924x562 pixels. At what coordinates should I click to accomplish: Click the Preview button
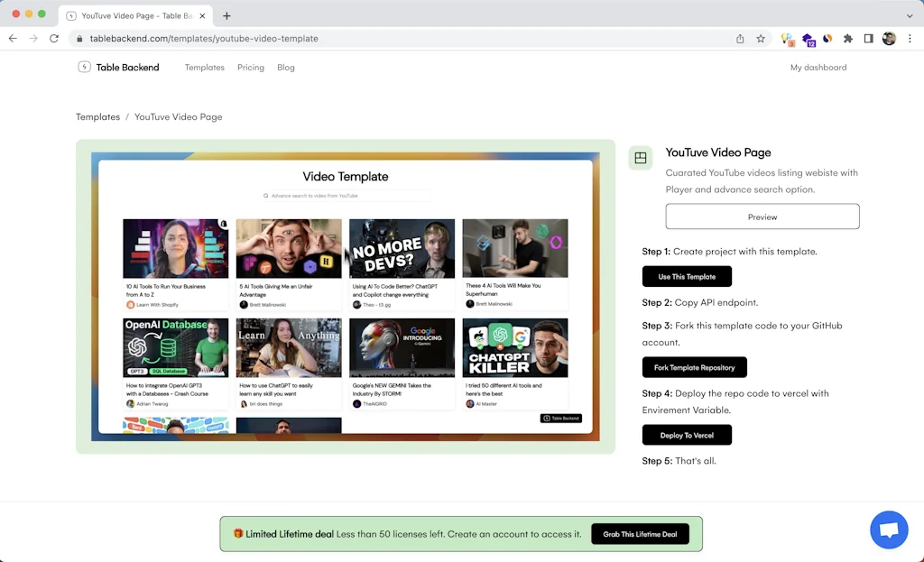762,217
